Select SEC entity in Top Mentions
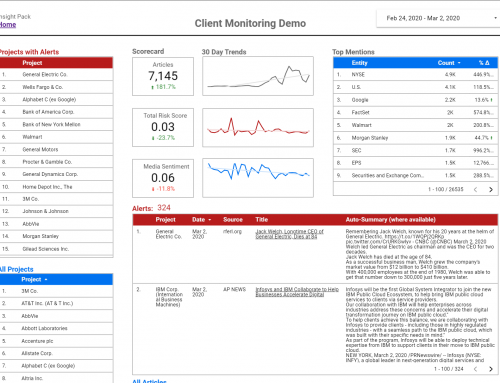The image size is (500, 383). (x=415, y=150)
